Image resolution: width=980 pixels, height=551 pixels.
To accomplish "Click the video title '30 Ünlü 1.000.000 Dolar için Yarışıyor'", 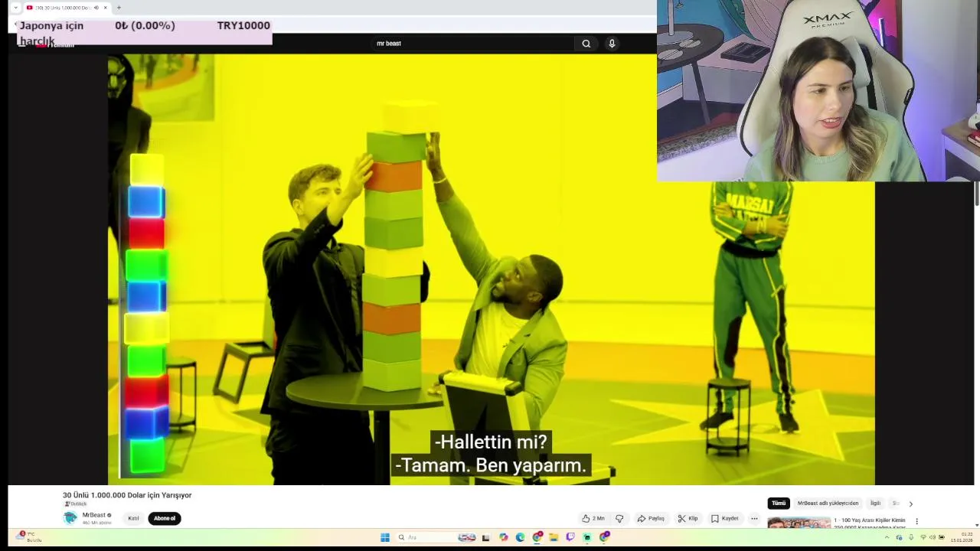I will (x=127, y=495).
